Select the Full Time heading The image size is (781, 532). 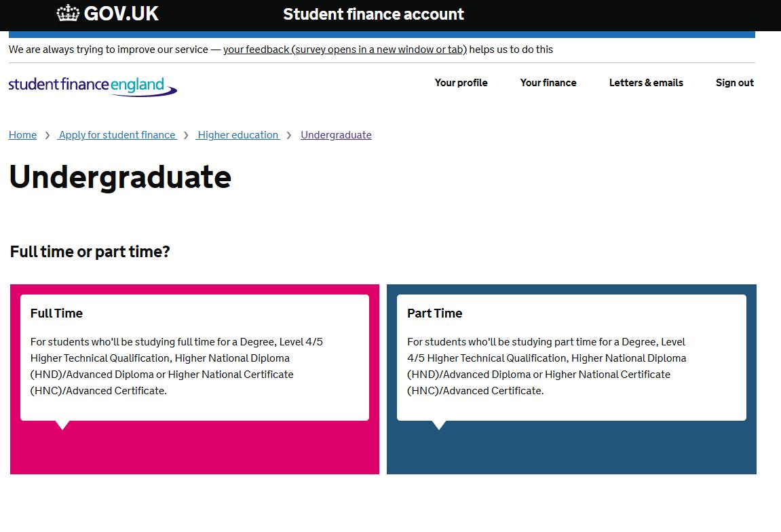coord(56,313)
